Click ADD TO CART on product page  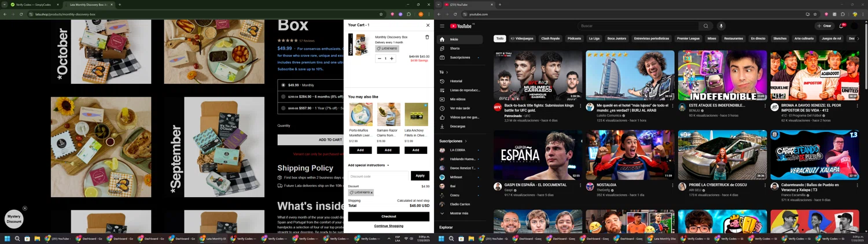coord(311,139)
